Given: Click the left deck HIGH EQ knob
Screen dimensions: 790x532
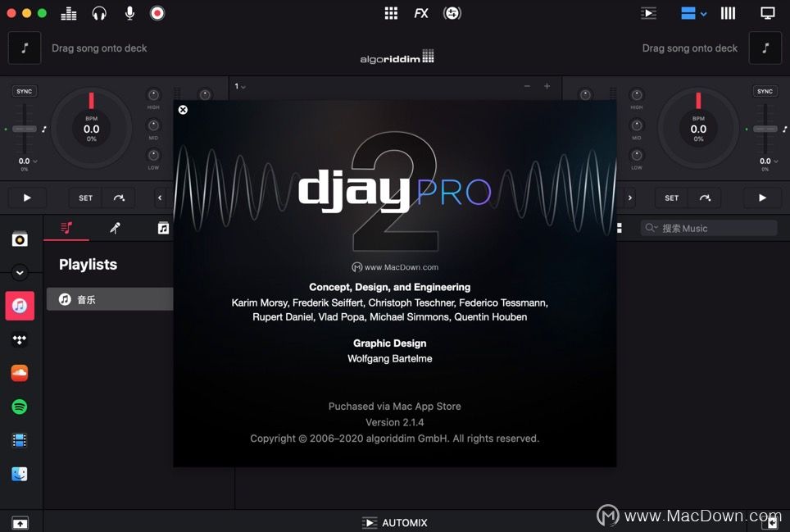Looking at the screenshot, I should pyautogui.click(x=153, y=95).
